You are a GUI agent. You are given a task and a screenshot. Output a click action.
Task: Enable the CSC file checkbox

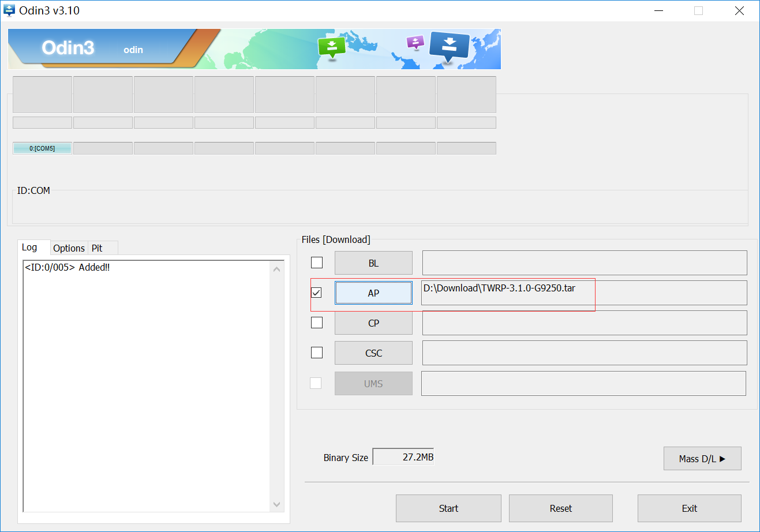coord(317,353)
